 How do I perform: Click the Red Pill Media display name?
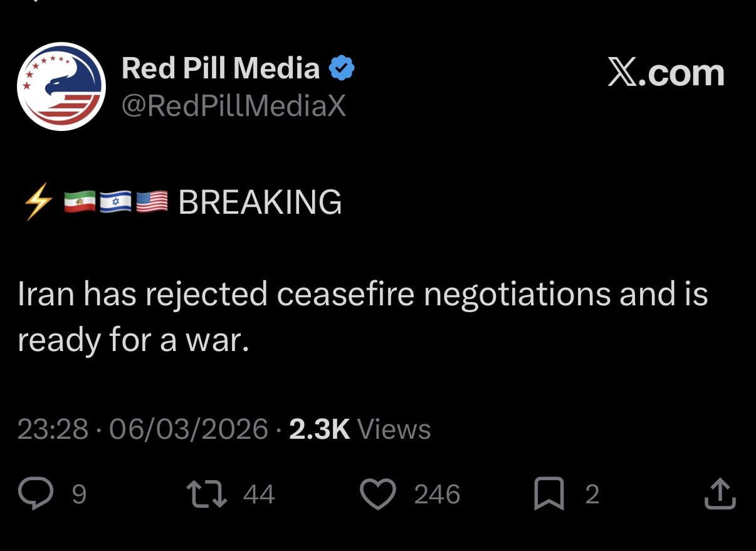tap(220, 68)
